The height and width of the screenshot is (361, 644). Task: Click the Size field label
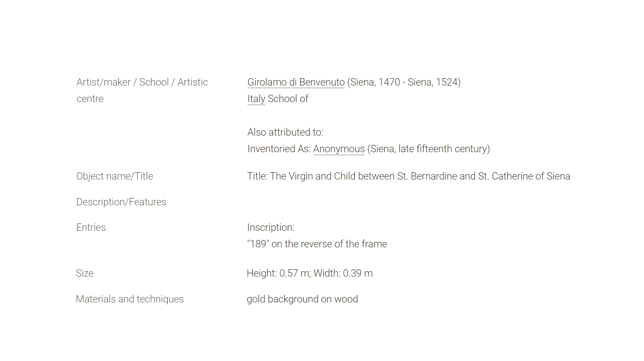(x=85, y=273)
